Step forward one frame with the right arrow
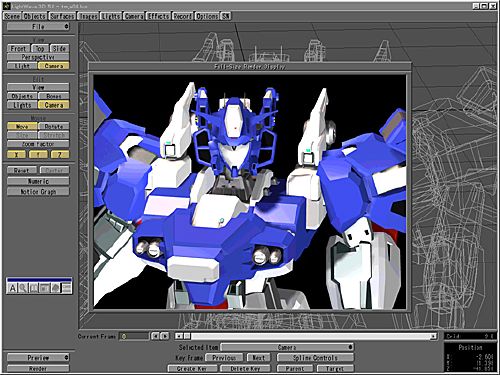500x375 pixels. point(165,336)
